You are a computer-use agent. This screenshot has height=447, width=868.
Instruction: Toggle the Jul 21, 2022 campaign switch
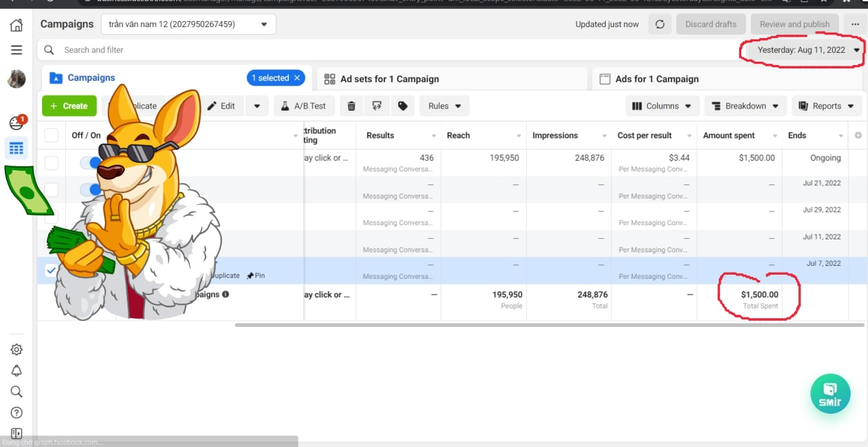[x=90, y=190]
